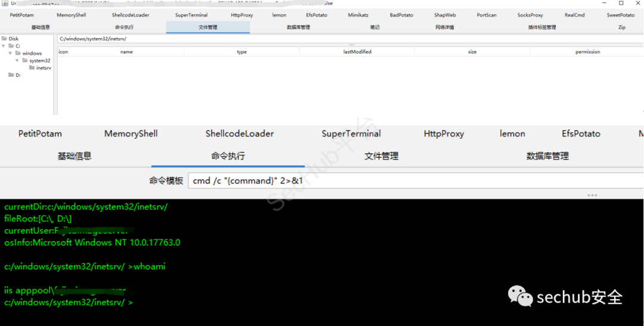The image size is (644, 326).
Task: Sort files by lastModified column header
Action: pos(357,52)
